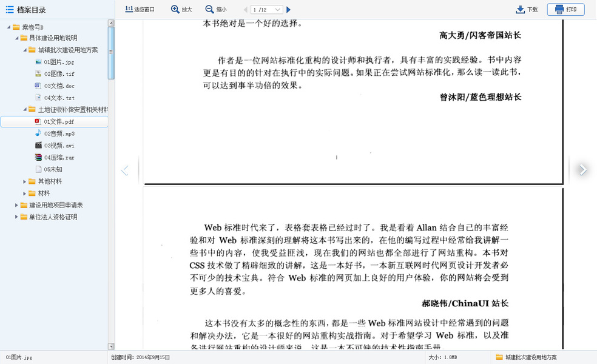Click the 创建时间: 2014年9月15日 status text
Screen dimensions: 597x364
click(141, 357)
